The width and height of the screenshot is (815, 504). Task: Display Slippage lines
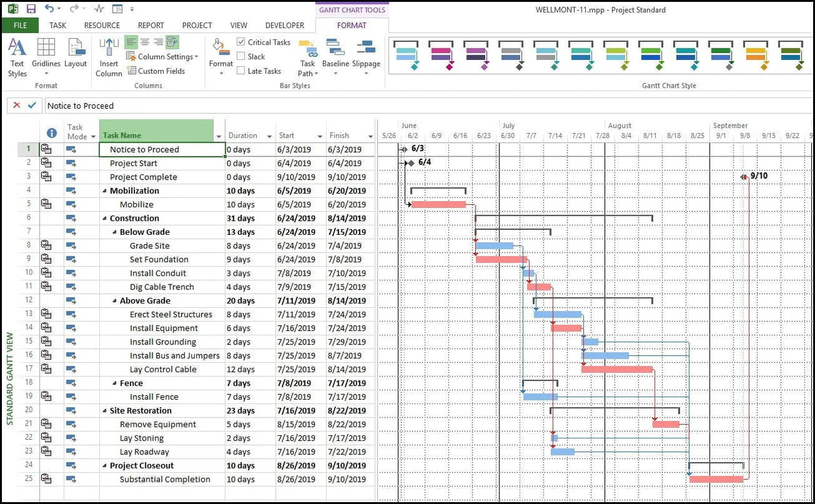pyautogui.click(x=366, y=56)
